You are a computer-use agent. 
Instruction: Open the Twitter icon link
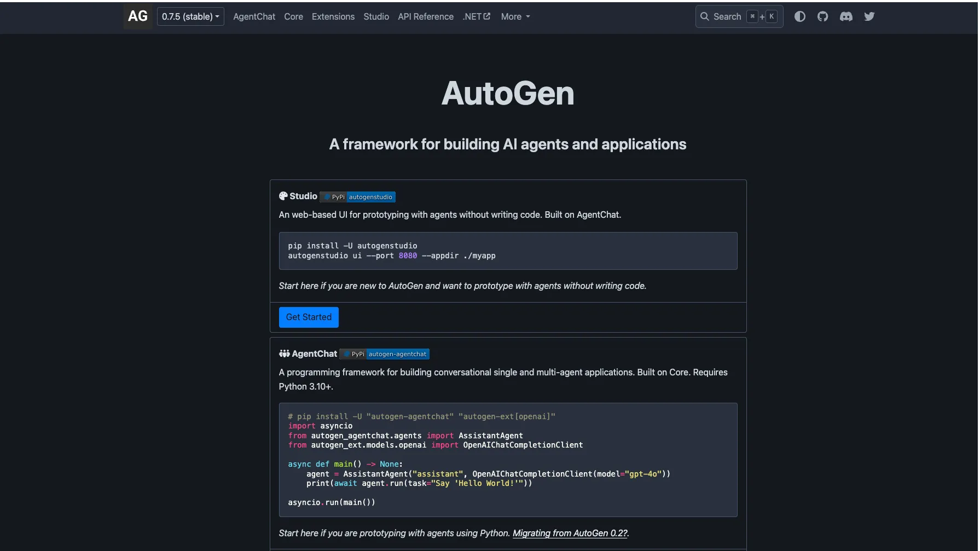coord(869,16)
